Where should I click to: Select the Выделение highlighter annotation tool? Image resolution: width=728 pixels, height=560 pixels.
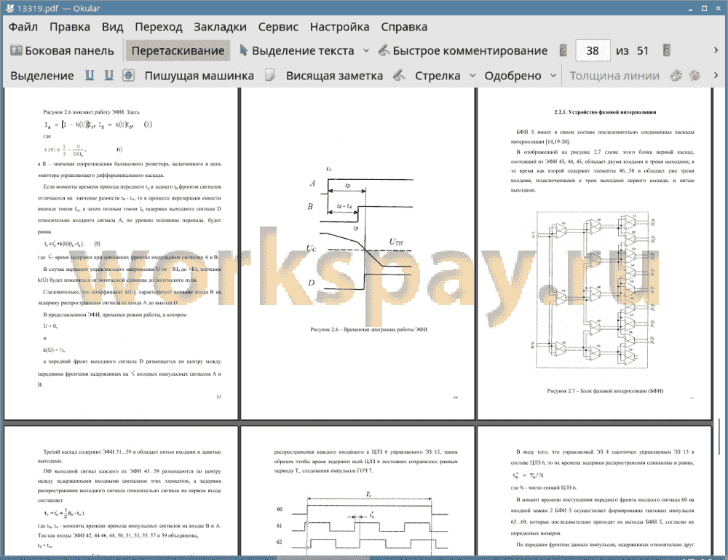41,76
